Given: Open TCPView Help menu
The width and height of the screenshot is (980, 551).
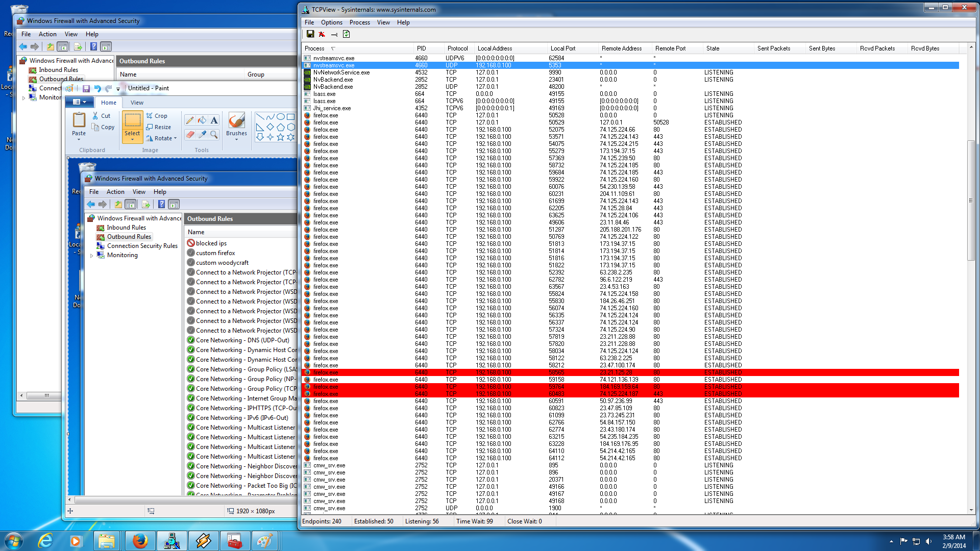Looking at the screenshot, I should tap(403, 22).
